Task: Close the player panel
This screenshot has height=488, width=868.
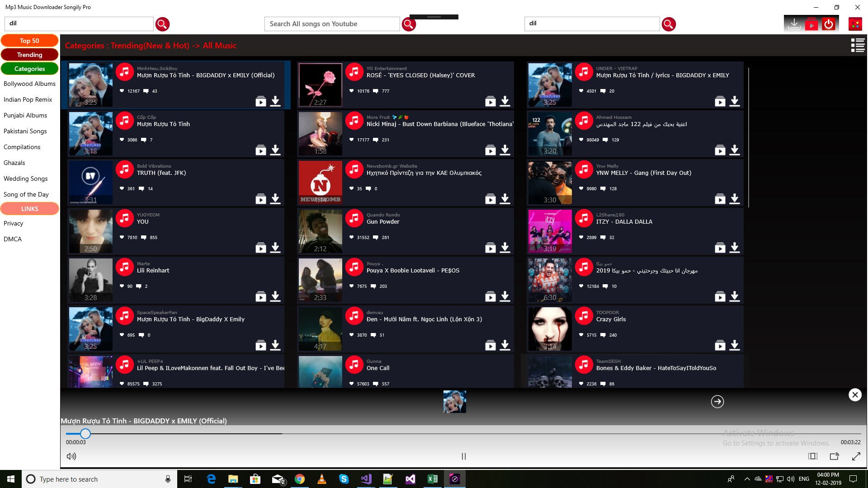Action: (x=855, y=395)
